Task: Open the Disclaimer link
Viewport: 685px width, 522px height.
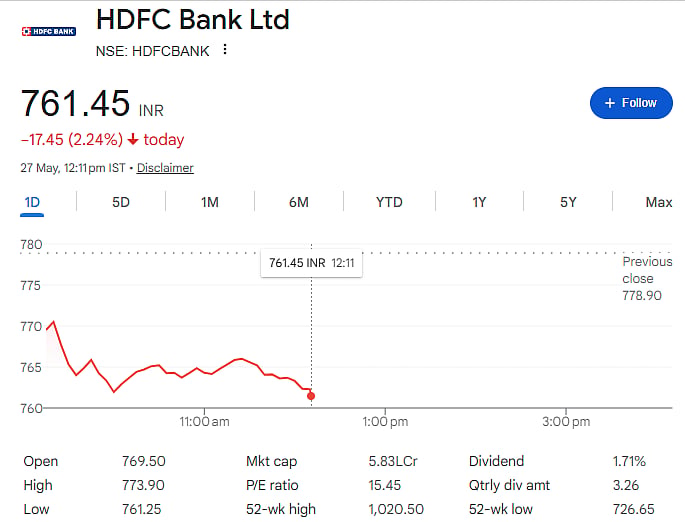Action: pyautogui.click(x=165, y=168)
